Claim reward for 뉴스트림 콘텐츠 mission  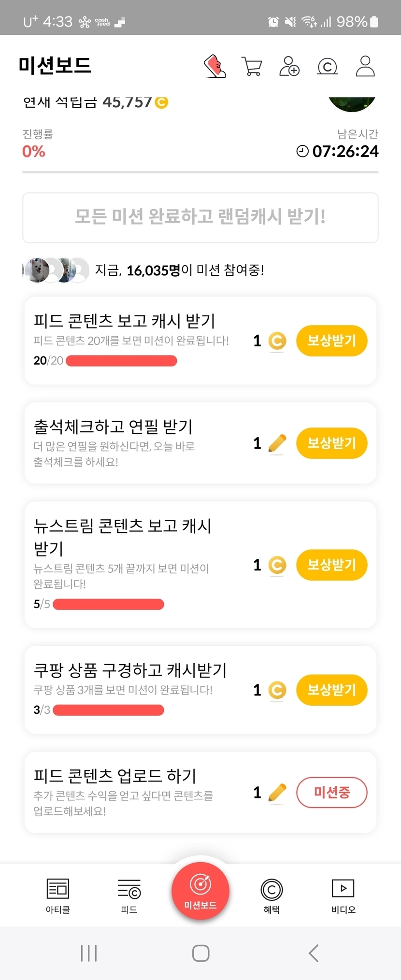coord(331,565)
